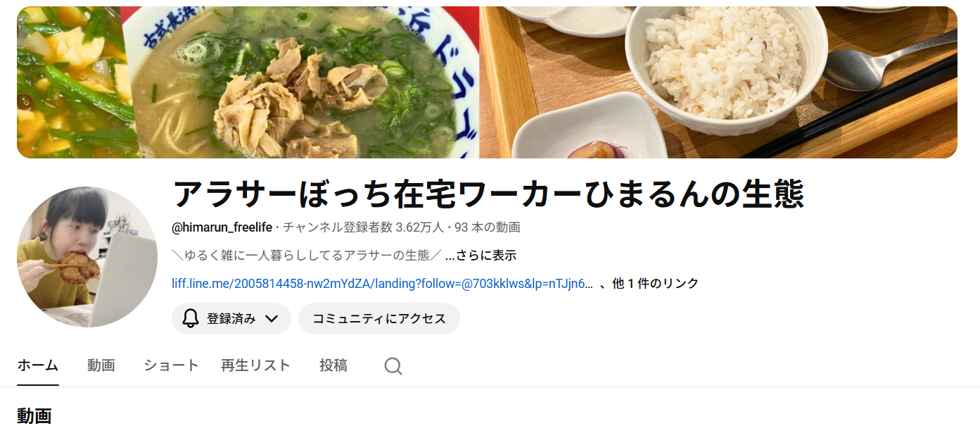Expand the 登録済み subscription chevron
Screen dimensions: 980x433
pos(272,319)
